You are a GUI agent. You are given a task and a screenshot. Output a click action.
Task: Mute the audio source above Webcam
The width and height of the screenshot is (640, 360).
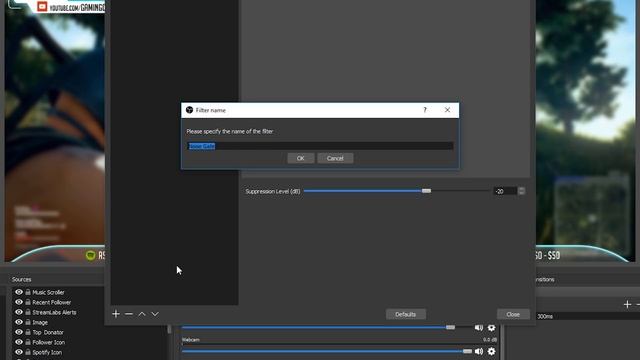pos(479,328)
